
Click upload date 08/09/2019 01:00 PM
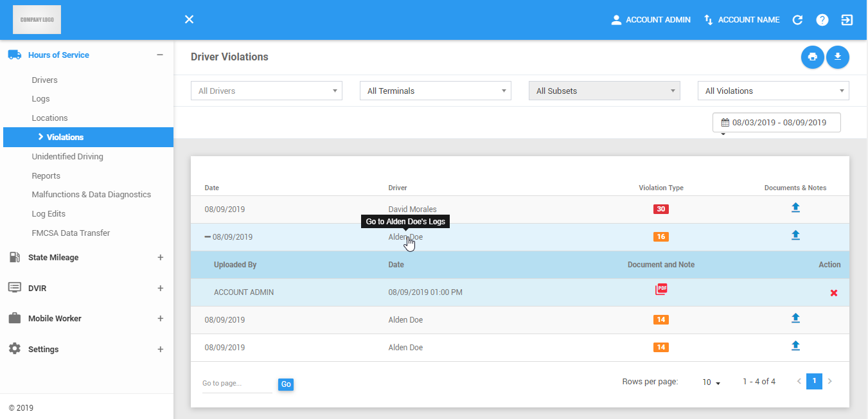click(425, 292)
